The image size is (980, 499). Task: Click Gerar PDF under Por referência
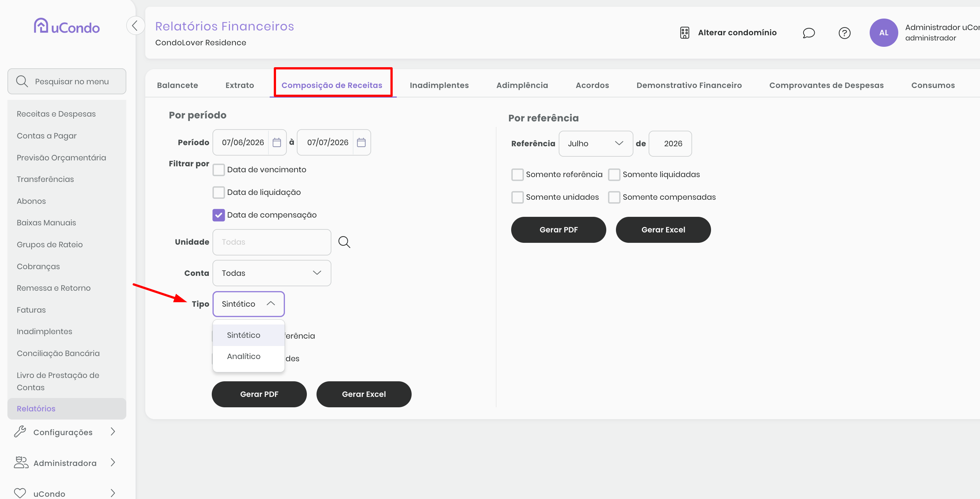click(x=558, y=230)
